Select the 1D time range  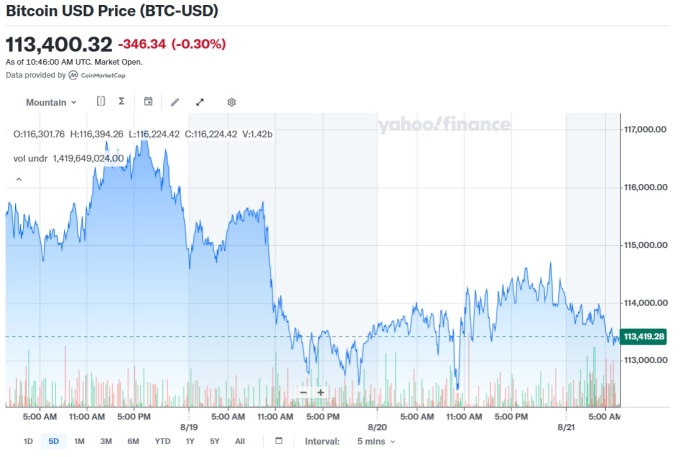coord(28,441)
